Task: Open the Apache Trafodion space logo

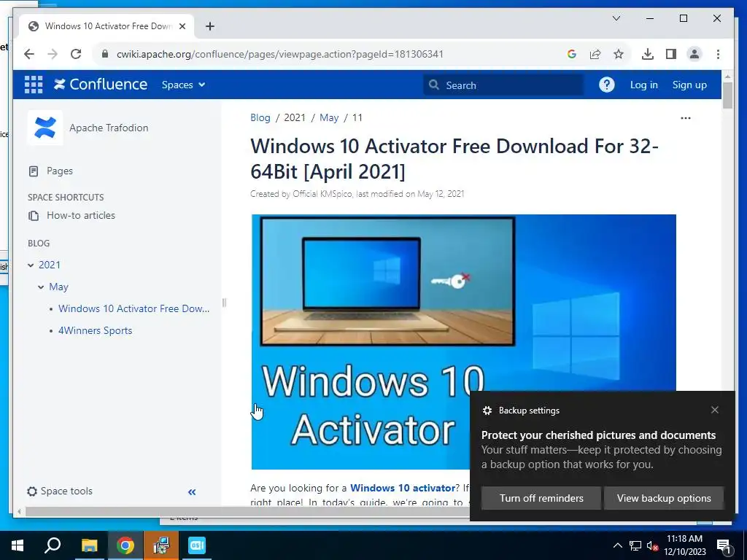Action: [x=44, y=128]
